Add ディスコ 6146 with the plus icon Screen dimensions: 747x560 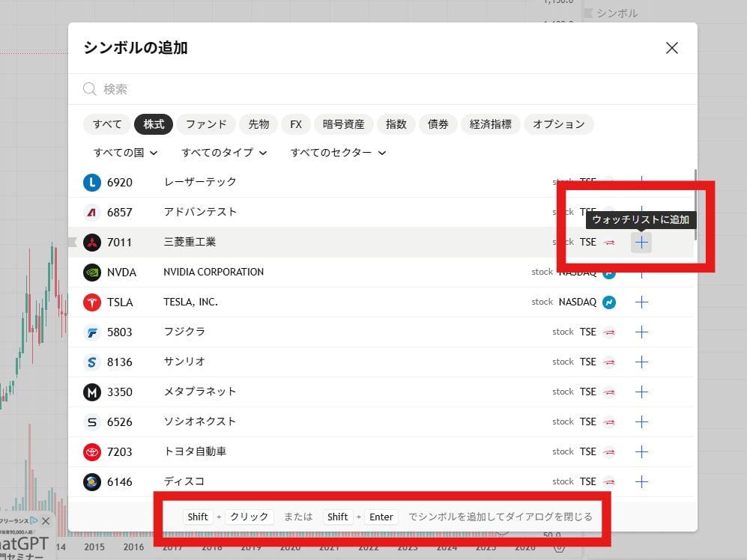tap(641, 482)
